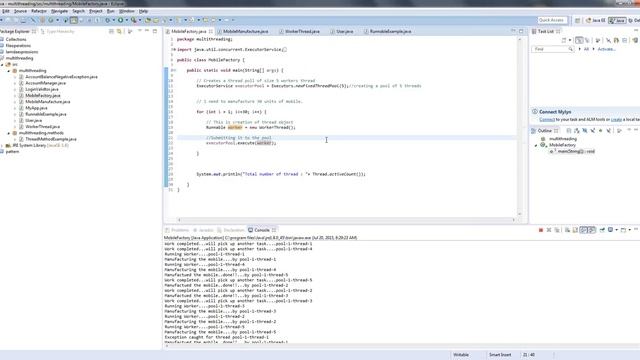Open Package Explorer view menu triangle
Viewport: 640px width, 360px height.
coord(140,31)
